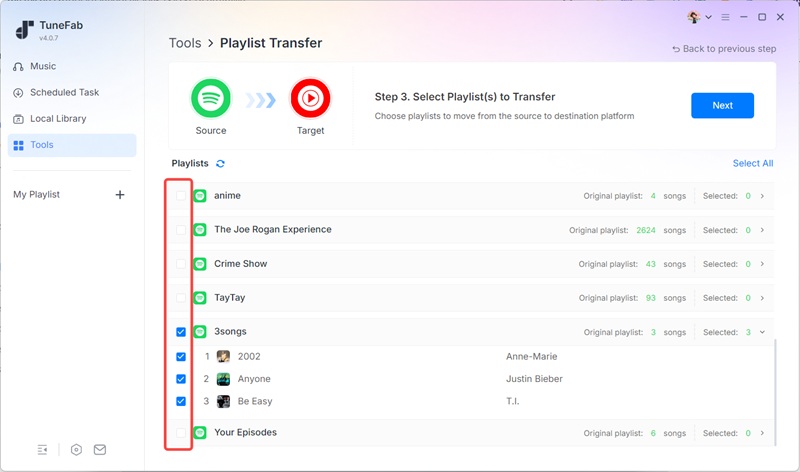Expand the TayTay playlist chevron
Screen dimensions: 800x472
(762, 298)
